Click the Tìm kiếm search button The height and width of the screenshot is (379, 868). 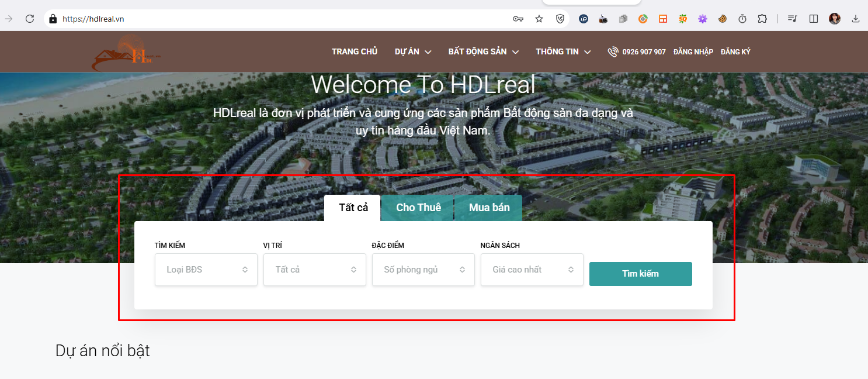point(641,274)
